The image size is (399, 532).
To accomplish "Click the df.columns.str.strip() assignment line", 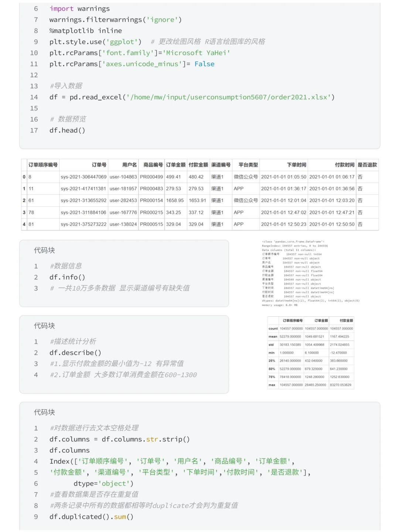I will [119, 439].
